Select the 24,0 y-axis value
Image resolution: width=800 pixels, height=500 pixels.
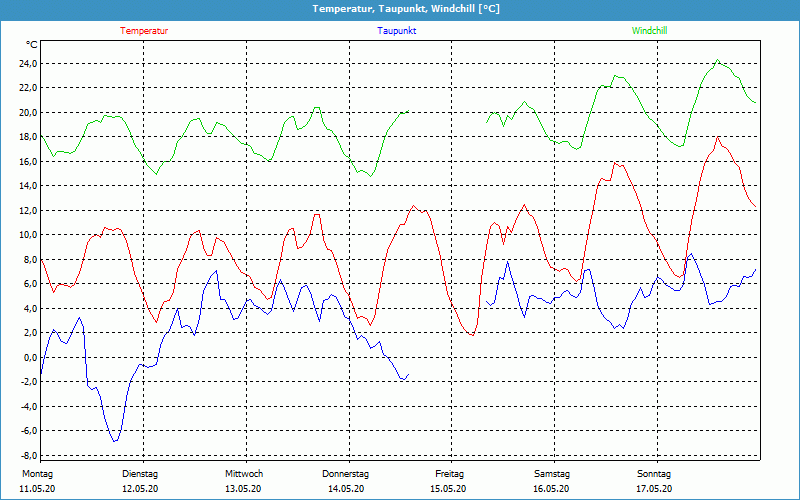[28, 64]
